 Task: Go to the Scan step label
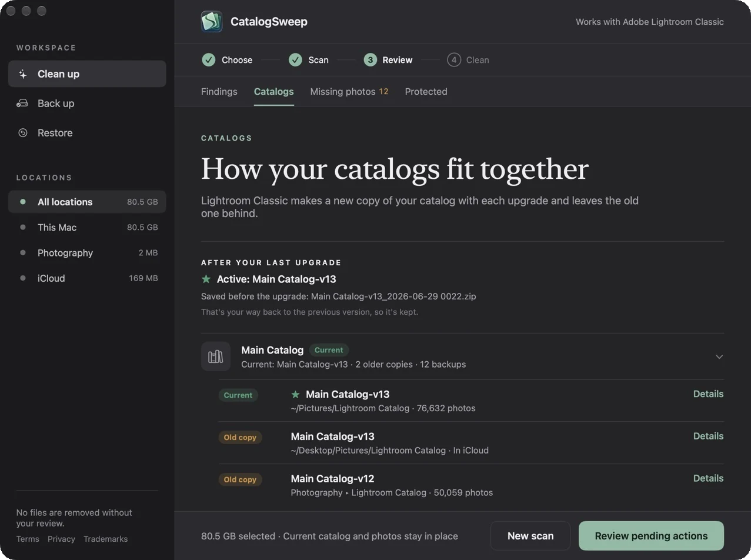click(318, 60)
